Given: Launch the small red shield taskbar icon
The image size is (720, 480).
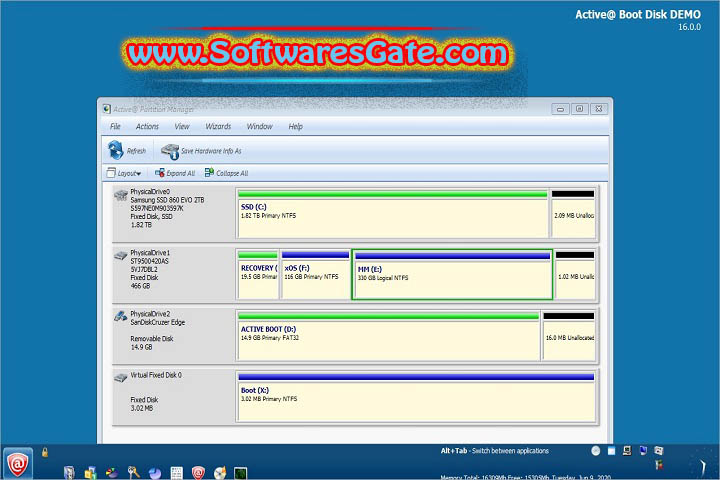Looking at the screenshot, I should tap(198, 473).
